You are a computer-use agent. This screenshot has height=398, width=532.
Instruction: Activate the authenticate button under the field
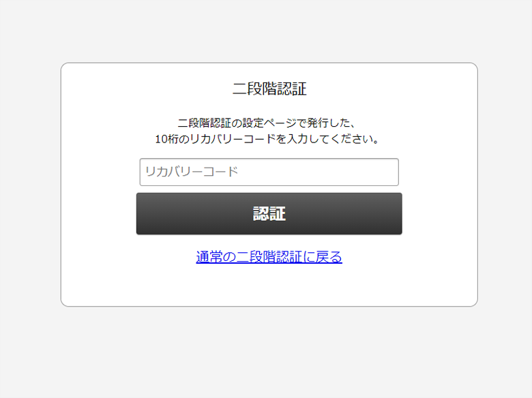[x=269, y=213]
